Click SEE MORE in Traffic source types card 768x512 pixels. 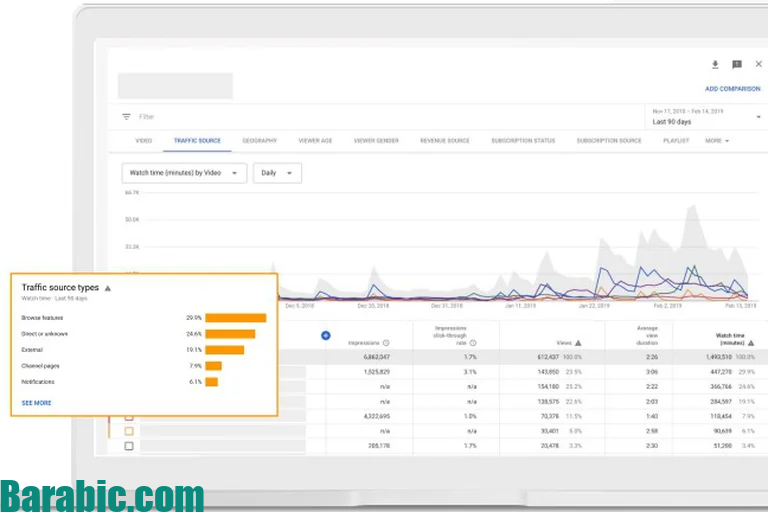point(36,403)
